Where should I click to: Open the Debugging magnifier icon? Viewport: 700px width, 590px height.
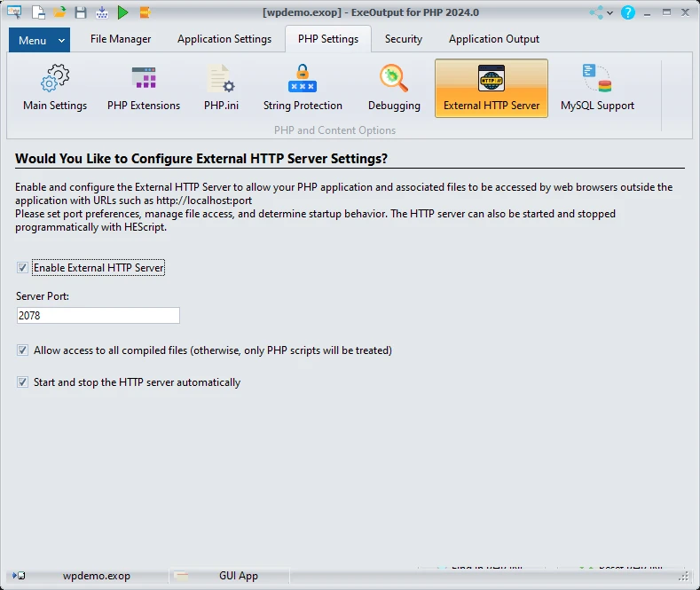click(x=394, y=88)
